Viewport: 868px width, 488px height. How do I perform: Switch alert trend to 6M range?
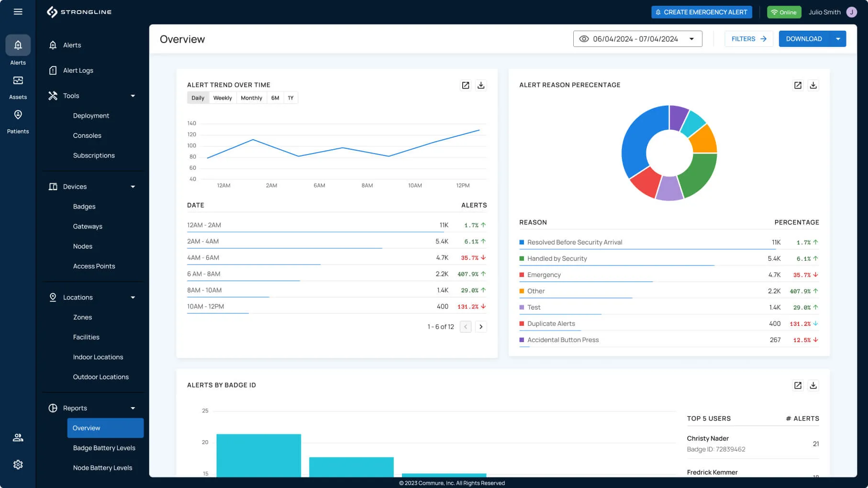[275, 98]
